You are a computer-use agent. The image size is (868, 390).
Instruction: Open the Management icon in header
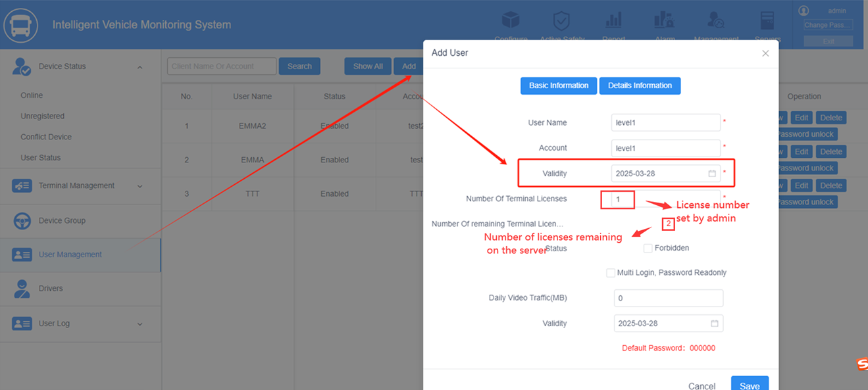[715, 20]
